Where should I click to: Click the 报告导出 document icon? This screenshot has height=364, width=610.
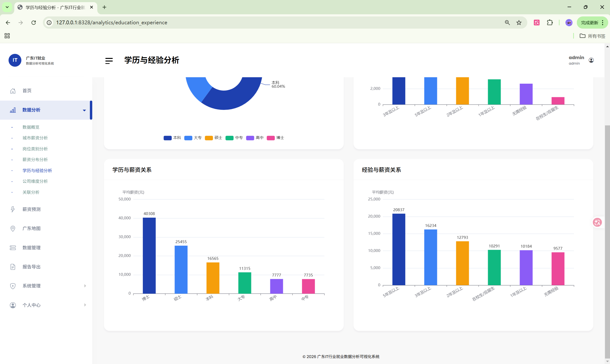(13, 267)
